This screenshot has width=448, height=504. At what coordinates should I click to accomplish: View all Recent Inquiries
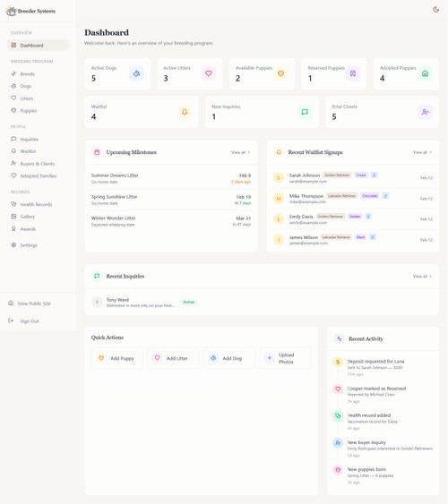coord(422,277)
